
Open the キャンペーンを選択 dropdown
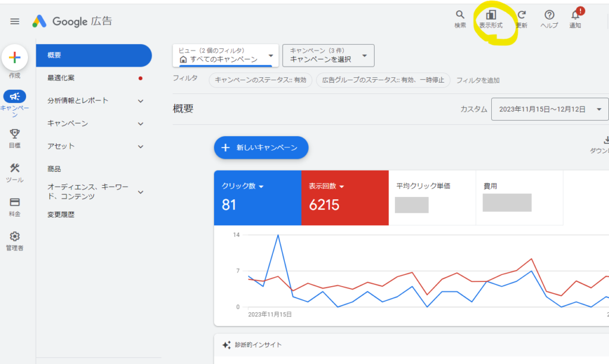[x=328, y=55]
